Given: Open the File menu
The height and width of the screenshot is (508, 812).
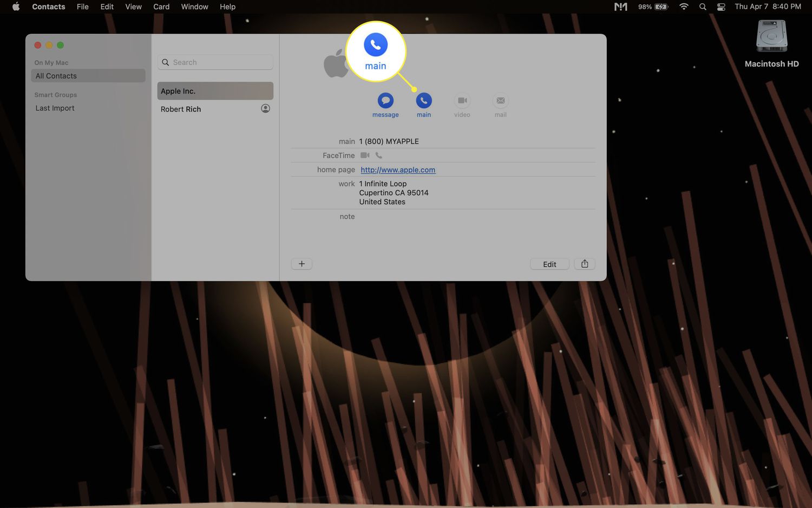Looking at the screenshot, I should [82, 6].
